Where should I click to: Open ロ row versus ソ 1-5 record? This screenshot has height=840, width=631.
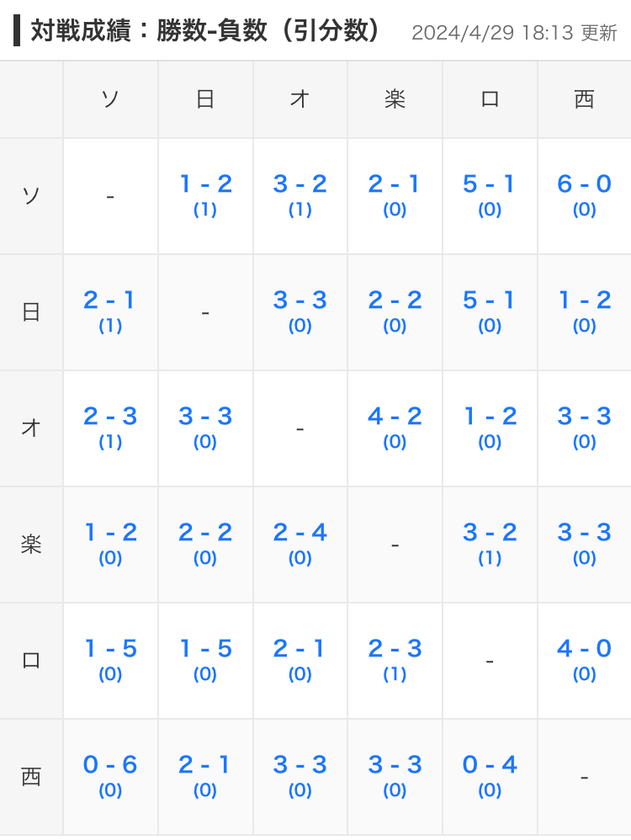coord(110,649)
